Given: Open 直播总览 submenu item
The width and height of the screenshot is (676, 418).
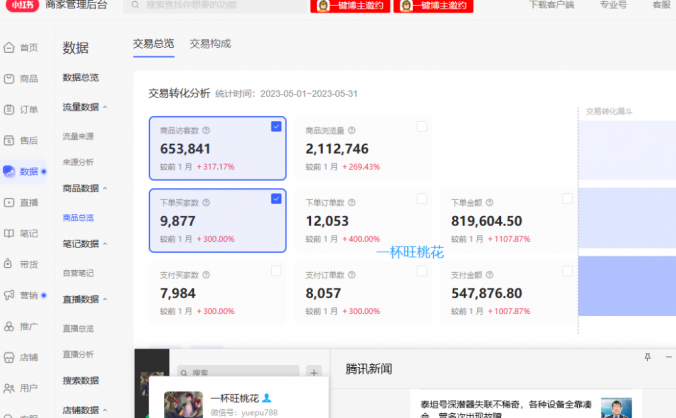Looking at the screenshot, I should [x=78, y=329].
